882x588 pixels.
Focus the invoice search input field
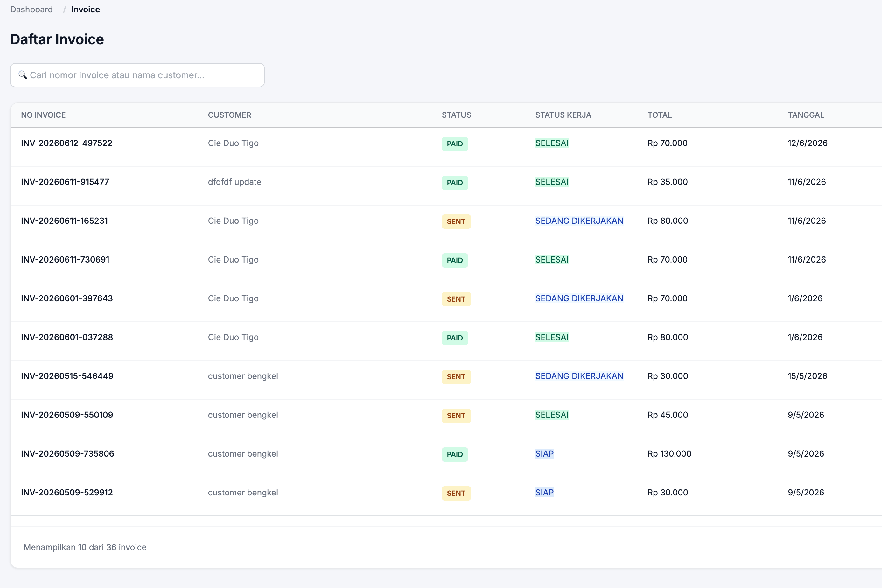point(137,75)
